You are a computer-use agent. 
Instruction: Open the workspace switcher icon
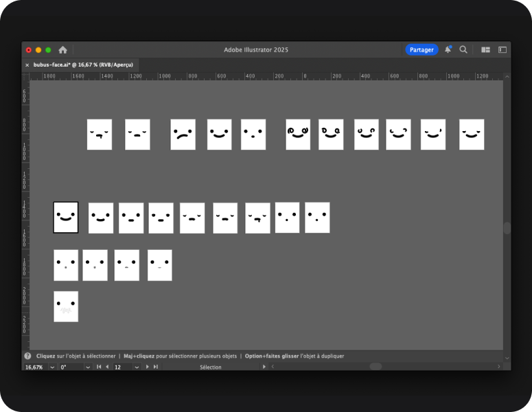pos(502,50)
